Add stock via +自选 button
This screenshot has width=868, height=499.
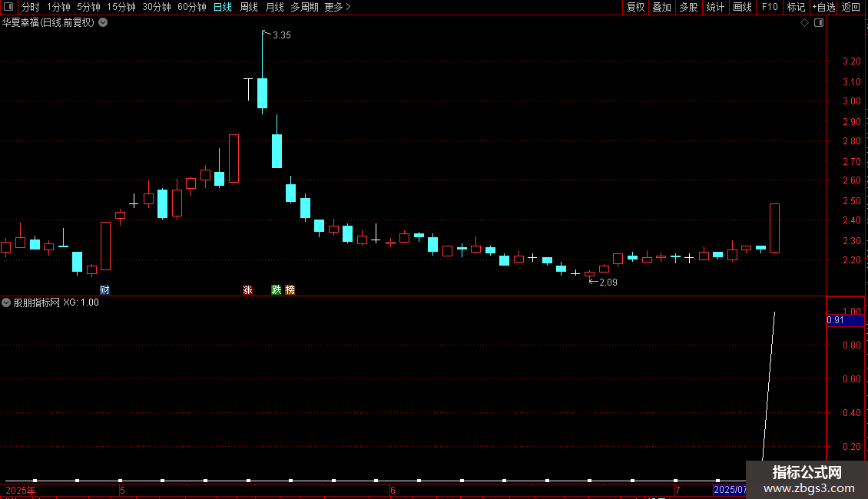coord(823,7)
